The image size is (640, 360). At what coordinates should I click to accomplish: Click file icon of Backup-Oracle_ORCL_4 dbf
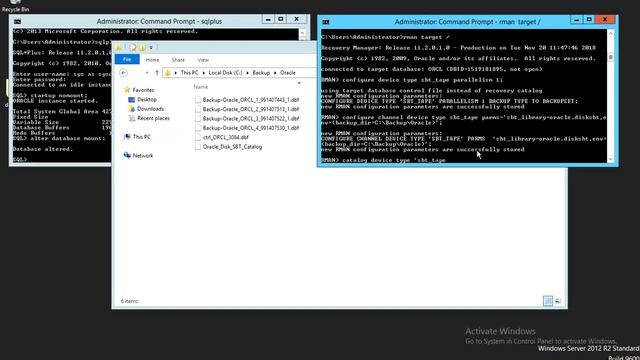point(198,128)
